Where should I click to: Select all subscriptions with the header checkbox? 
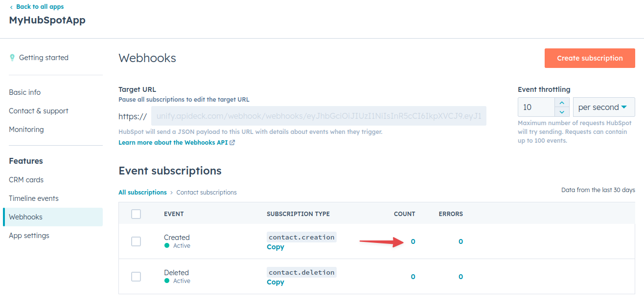pyautogui.click(x=136, y=214)
